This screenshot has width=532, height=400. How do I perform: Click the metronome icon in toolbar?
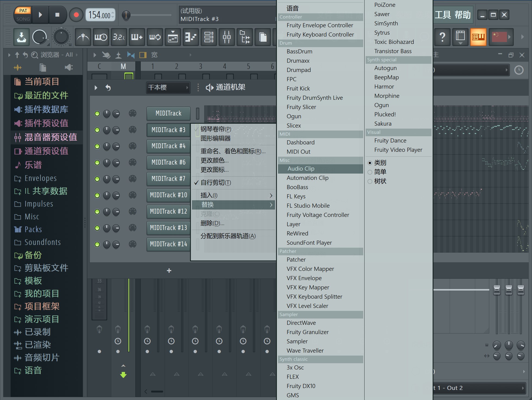pyautogui.click(x=83, y=37)
